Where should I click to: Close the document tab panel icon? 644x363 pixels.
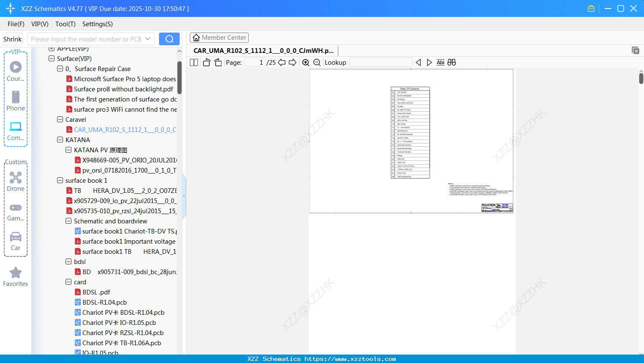click(636, 50)
